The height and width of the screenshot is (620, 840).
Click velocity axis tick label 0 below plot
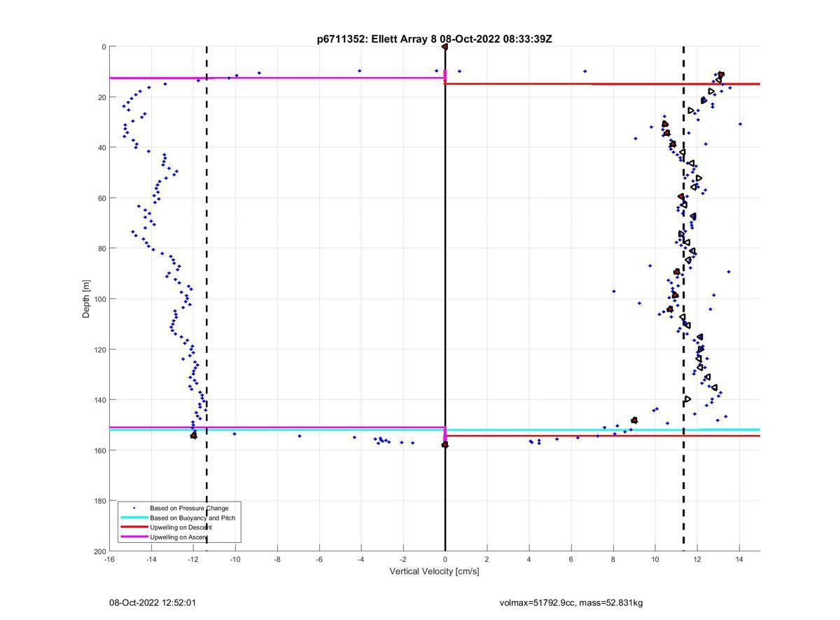click(x=445, y=559)
